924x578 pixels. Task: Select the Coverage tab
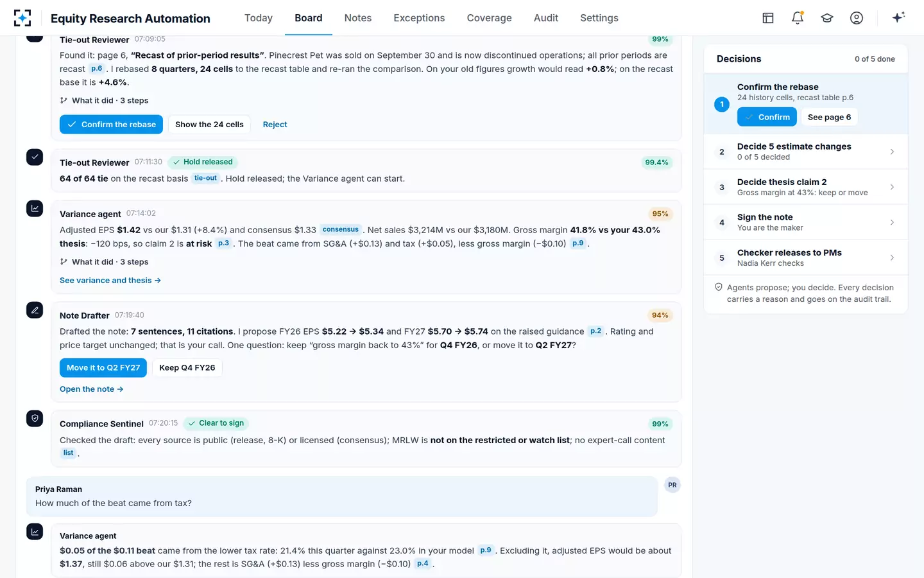(x=490, y=18)
